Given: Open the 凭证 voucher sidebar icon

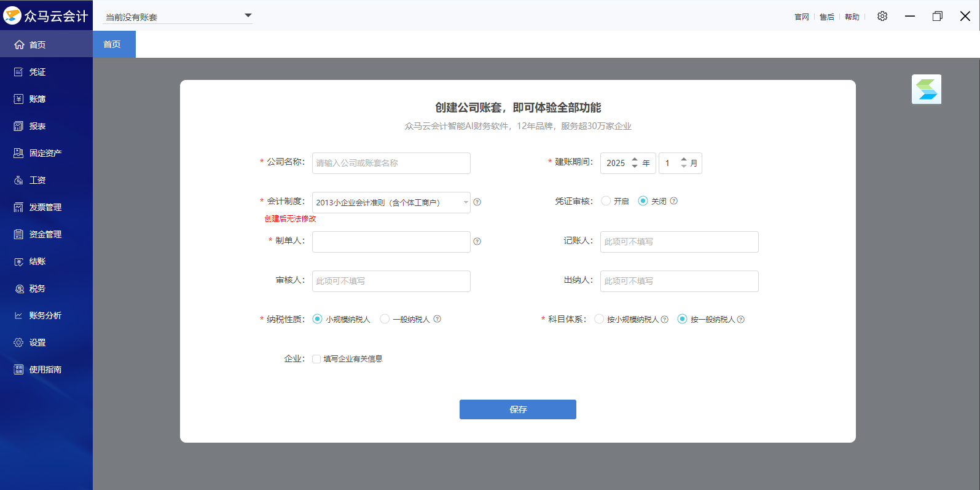Looking at the screenshot, I should coord(18,72).
